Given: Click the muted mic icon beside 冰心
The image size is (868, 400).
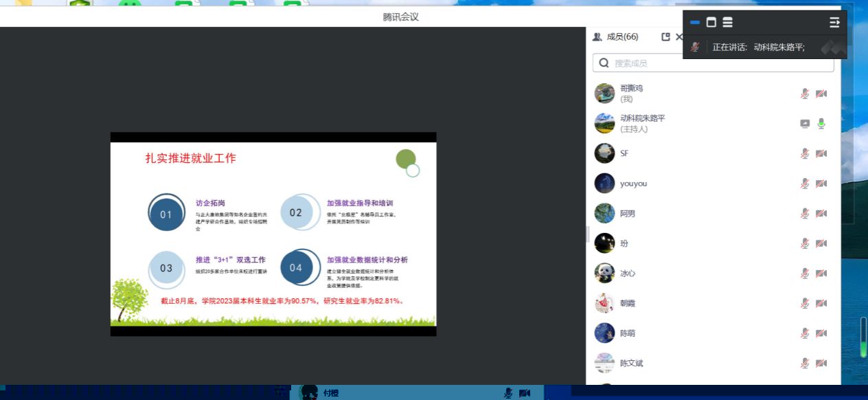Looking at the screenshot, I should click(805, 274).
